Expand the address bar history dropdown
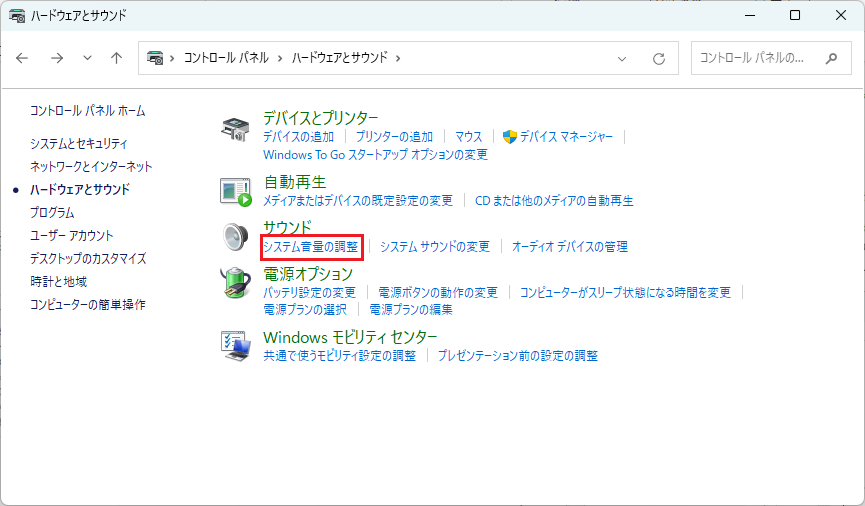865x506 pixels. pos(622,58)
